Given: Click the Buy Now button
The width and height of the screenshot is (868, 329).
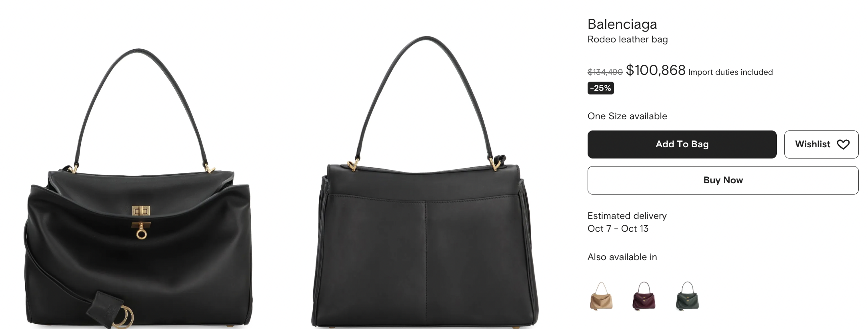Looking at the screenshot, I should pyautogui.click(x=723, y=180).
